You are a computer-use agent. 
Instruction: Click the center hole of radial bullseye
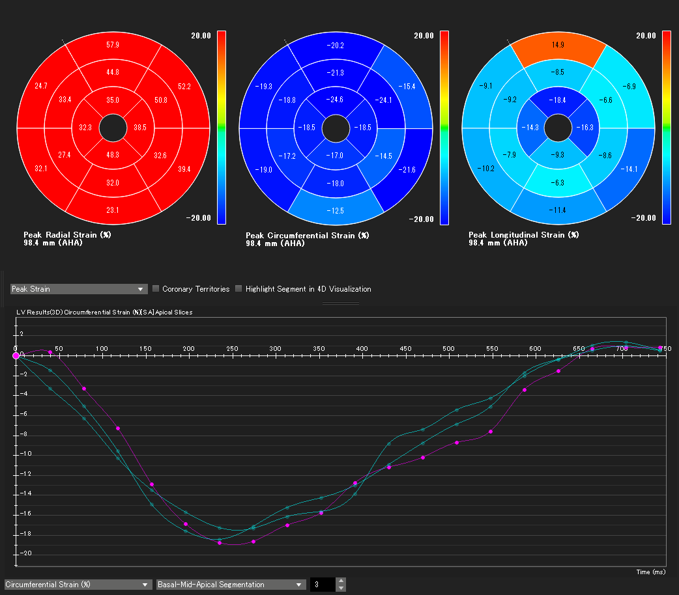click(113, 128)
